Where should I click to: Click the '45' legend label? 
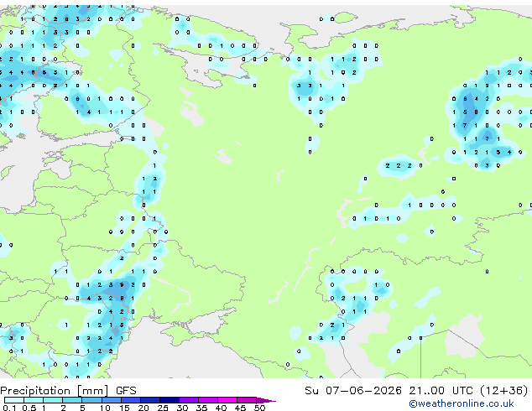tap(240, 408)
